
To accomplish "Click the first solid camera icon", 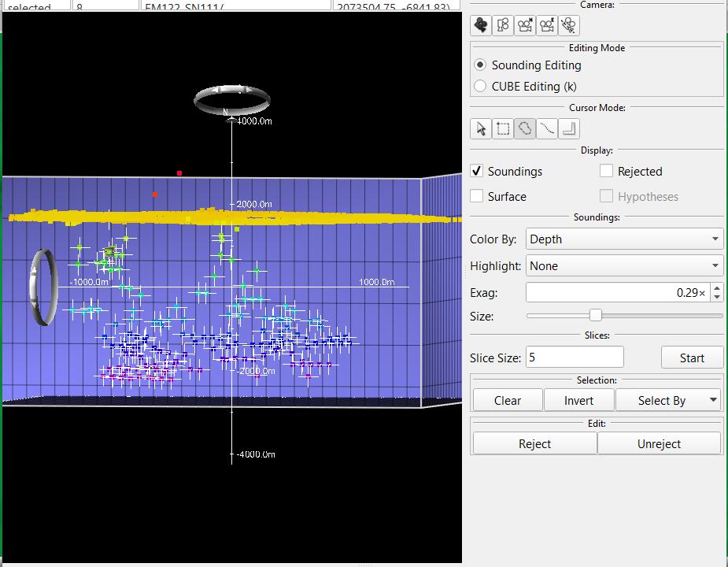I will tap(481, 25).
